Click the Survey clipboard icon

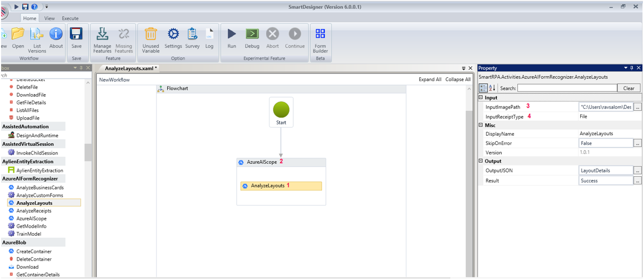[192, 35]
